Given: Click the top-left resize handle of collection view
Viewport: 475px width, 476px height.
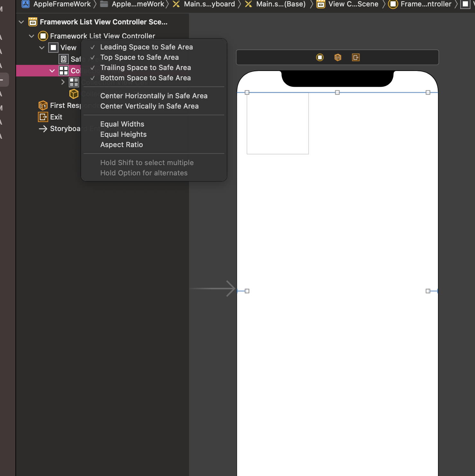Looking at the screenshot, I should [247, 93].
